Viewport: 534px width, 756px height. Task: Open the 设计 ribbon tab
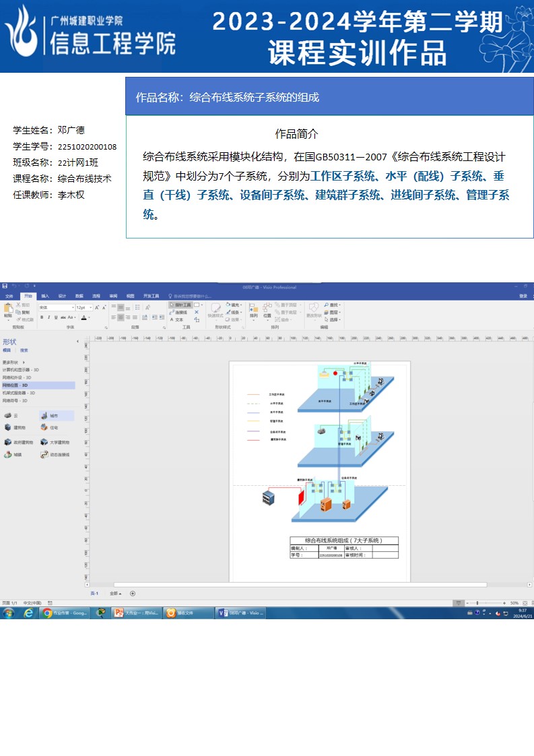click(x=62, y=296)
